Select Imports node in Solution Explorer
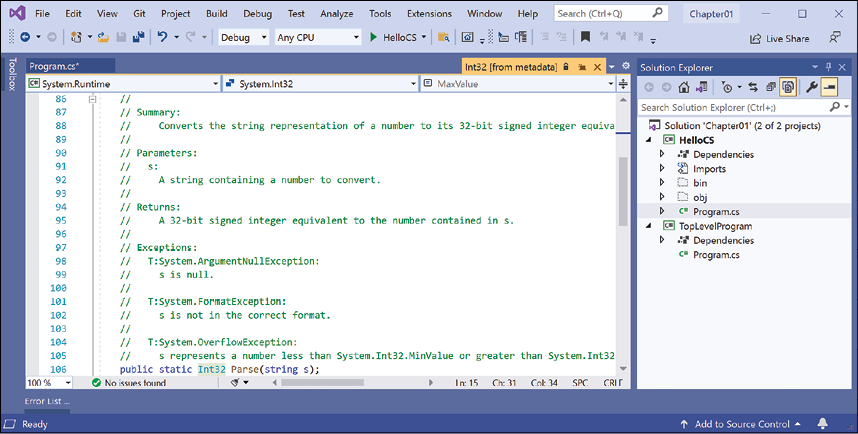Image resolution: width=858 pixels, height=434 pixels. (709, 169)
